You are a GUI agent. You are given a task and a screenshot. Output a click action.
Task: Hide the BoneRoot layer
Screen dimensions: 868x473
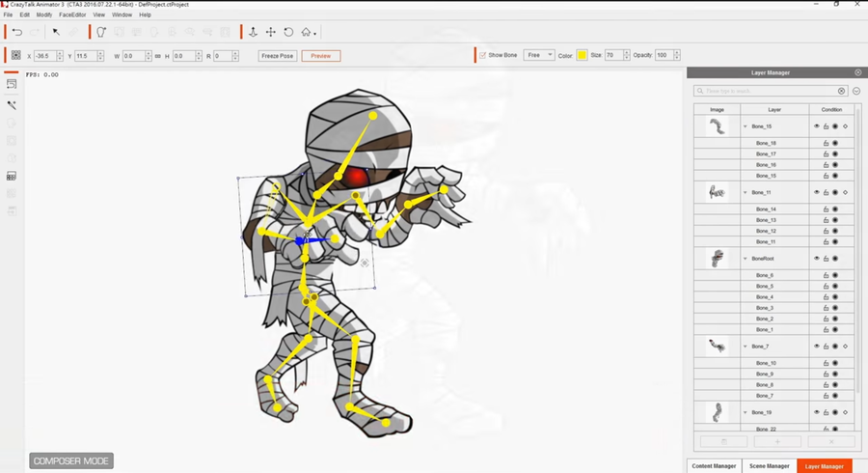tap(816, 259)
